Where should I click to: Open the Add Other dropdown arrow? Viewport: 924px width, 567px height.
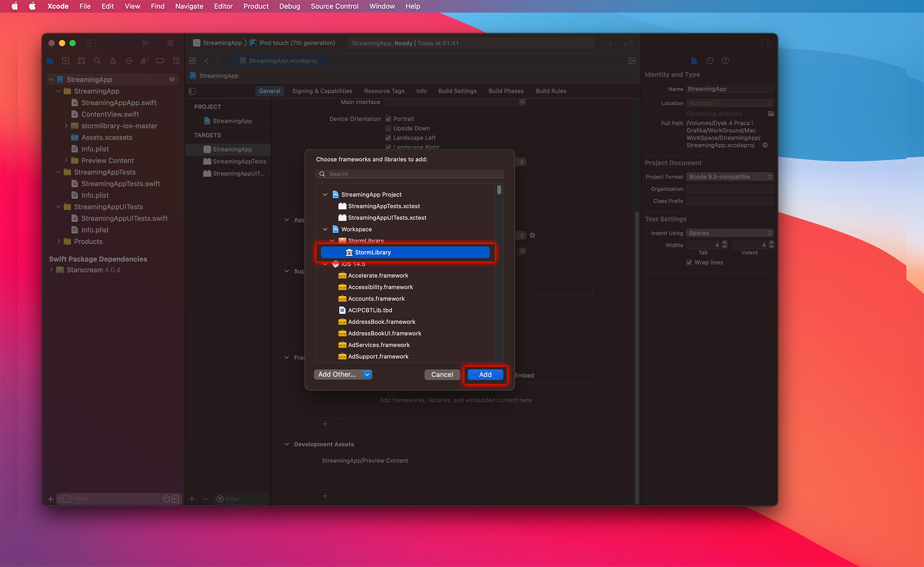point(367,375)
